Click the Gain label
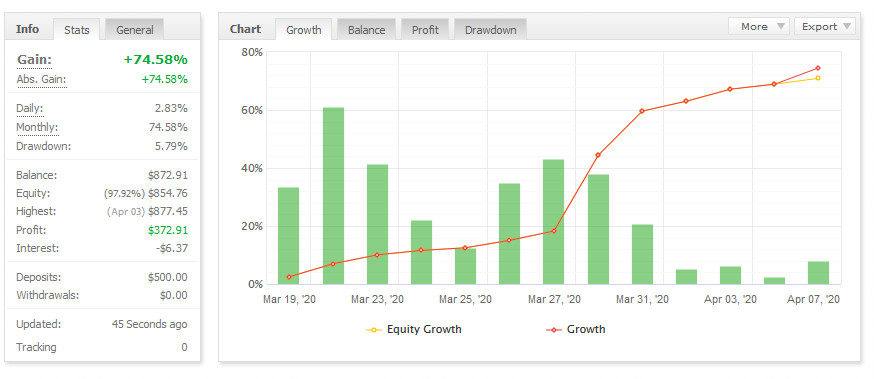This screenshot has width=874, height=379. (34, 60)
